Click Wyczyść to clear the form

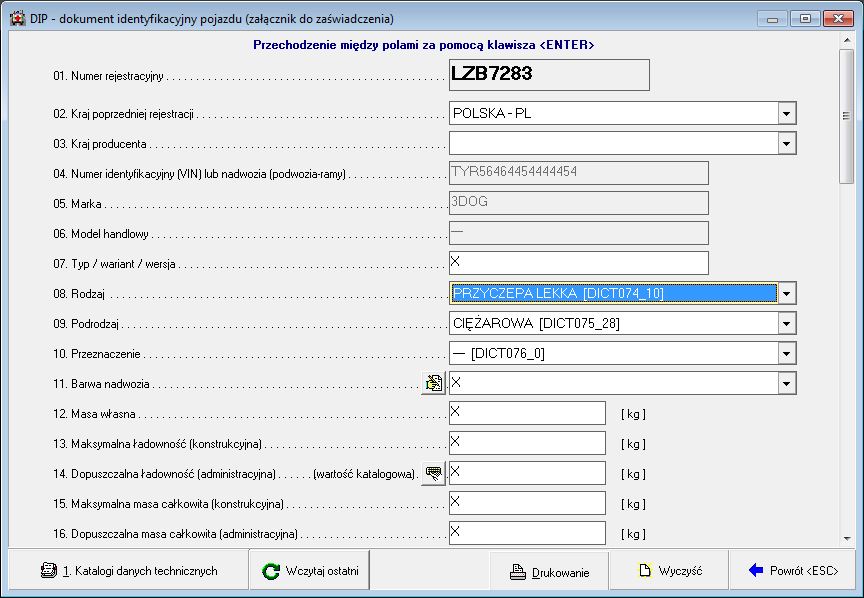(x=669, y=571)
